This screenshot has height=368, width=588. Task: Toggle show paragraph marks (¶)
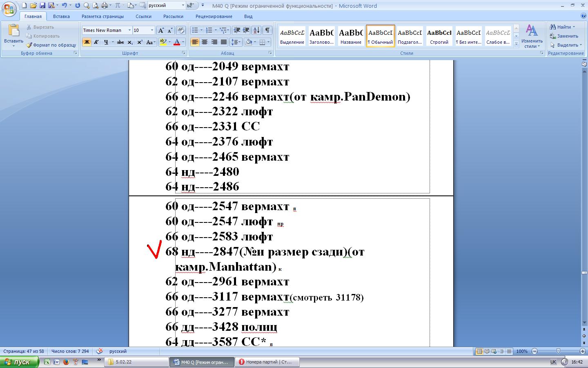coord(267,30)
